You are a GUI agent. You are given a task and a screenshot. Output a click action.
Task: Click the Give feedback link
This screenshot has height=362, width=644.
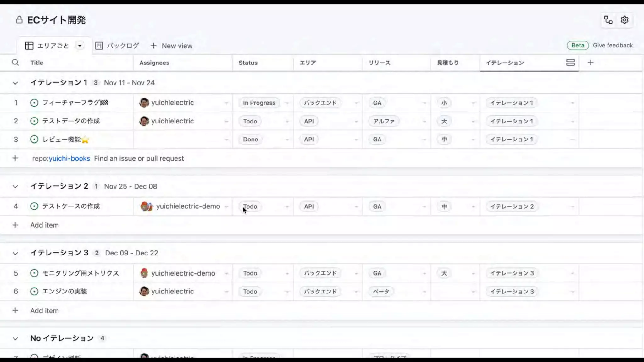pos(613,45)
